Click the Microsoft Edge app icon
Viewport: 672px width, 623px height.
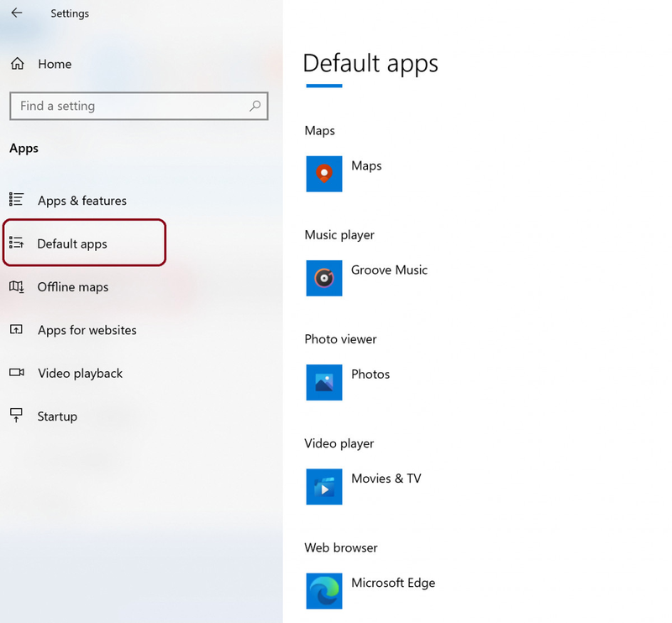point(324,591)
